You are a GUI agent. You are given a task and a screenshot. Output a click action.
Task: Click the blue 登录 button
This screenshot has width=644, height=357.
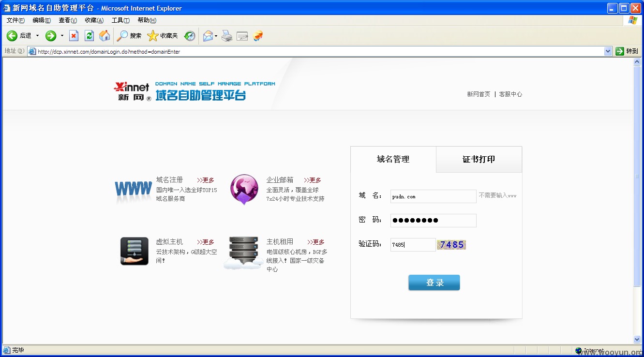pos(434,283)
